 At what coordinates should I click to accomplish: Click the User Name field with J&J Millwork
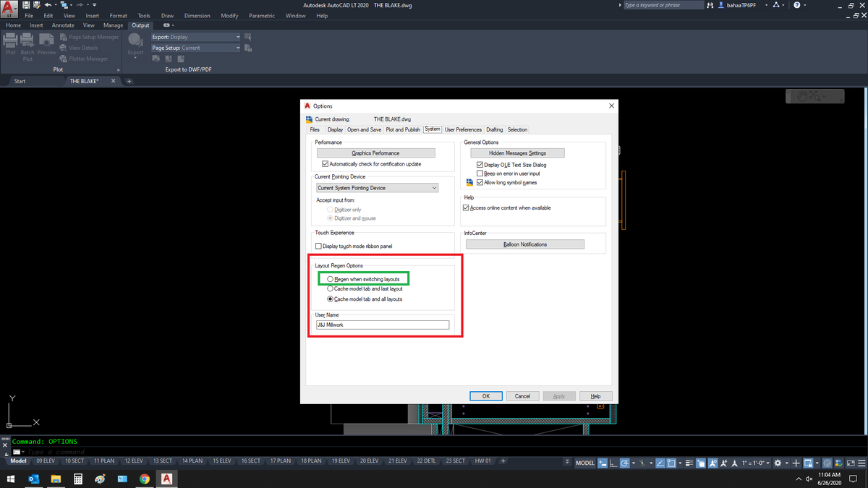pos(382,325)
